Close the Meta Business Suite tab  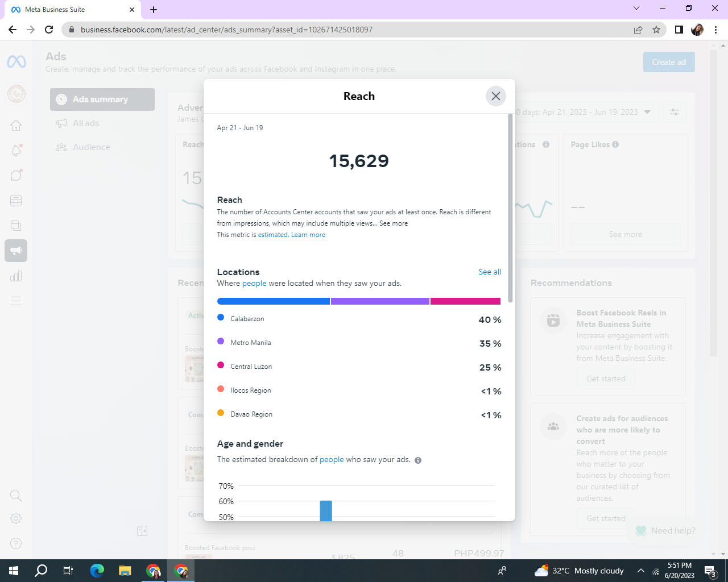[x=132, y=9]
